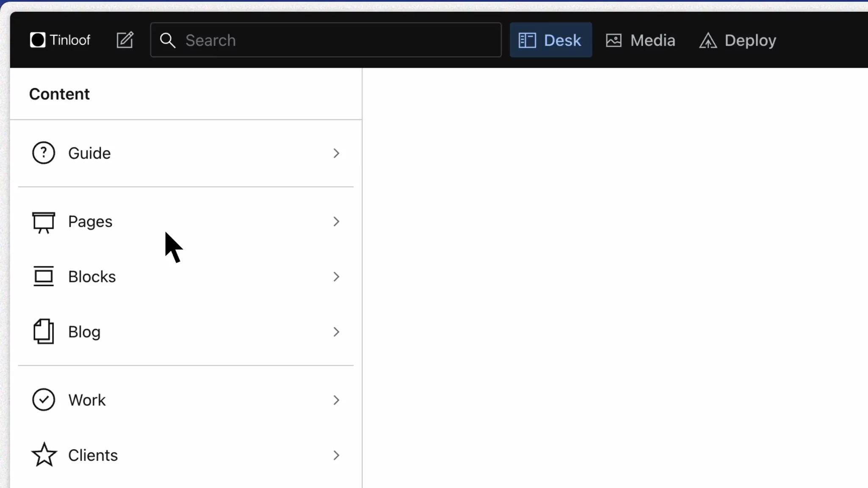Click the Guide question mark icon
The image size is (868, 488).
pyautogui.click(x=44, y=153)
